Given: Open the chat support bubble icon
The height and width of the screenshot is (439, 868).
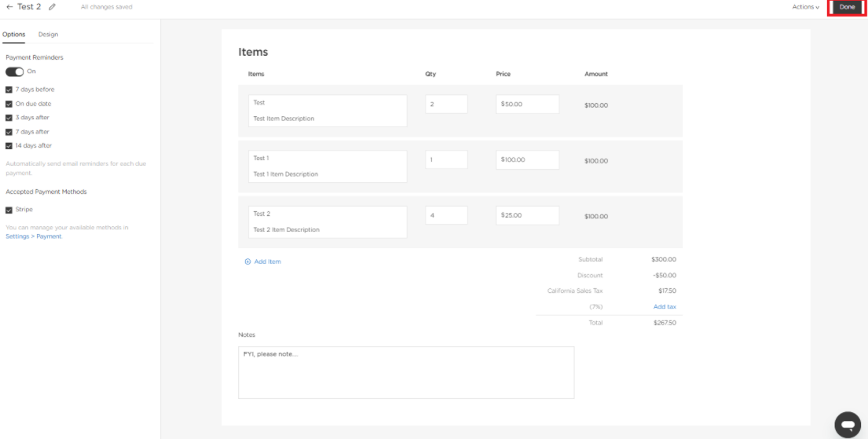Looking at the screenshot, I should [848, 425].
